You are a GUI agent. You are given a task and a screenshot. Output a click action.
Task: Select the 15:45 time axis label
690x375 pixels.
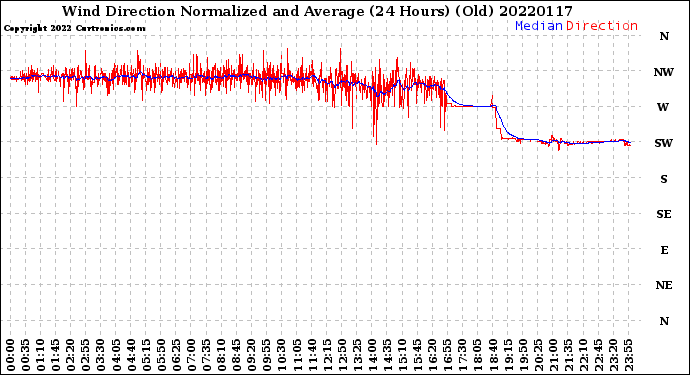[417, 355]
